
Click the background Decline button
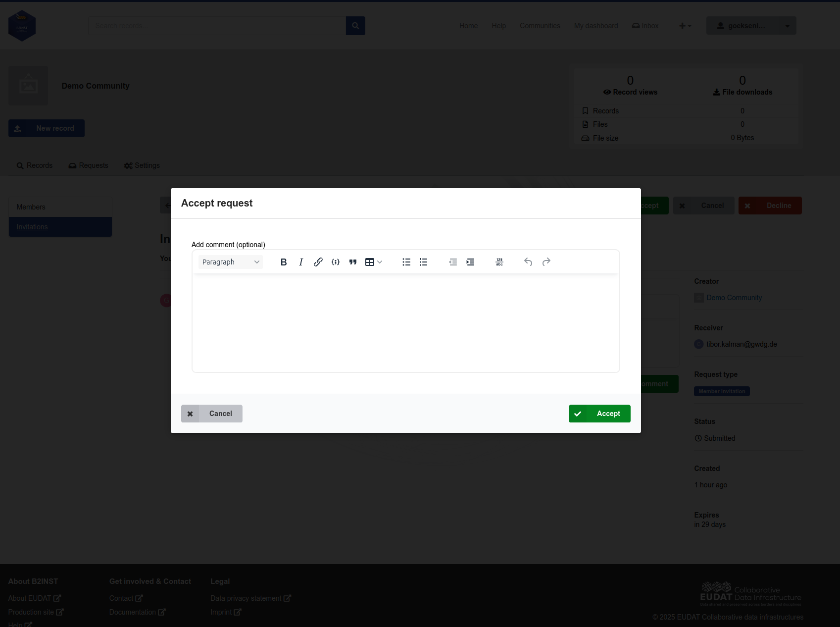770,206
